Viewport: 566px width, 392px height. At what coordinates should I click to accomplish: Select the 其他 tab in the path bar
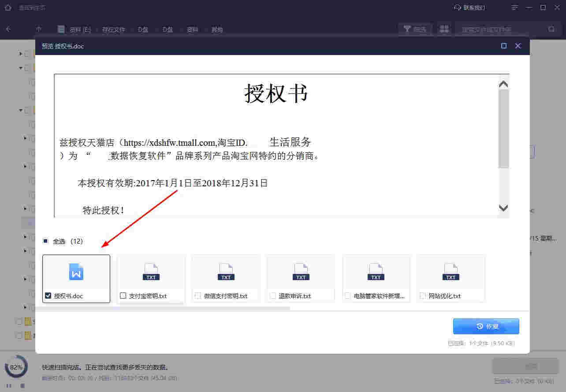[x=217, y=29]
